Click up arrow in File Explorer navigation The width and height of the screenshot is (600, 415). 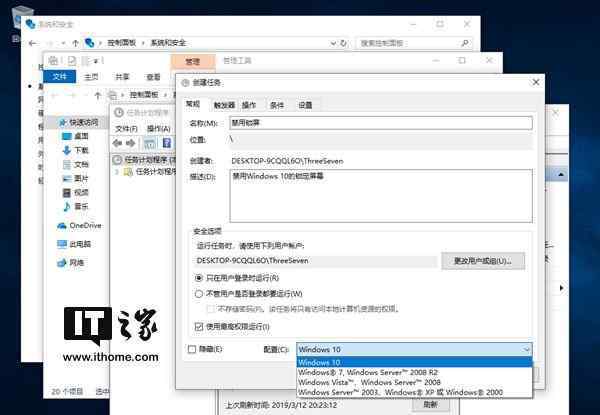coord(98,95)
